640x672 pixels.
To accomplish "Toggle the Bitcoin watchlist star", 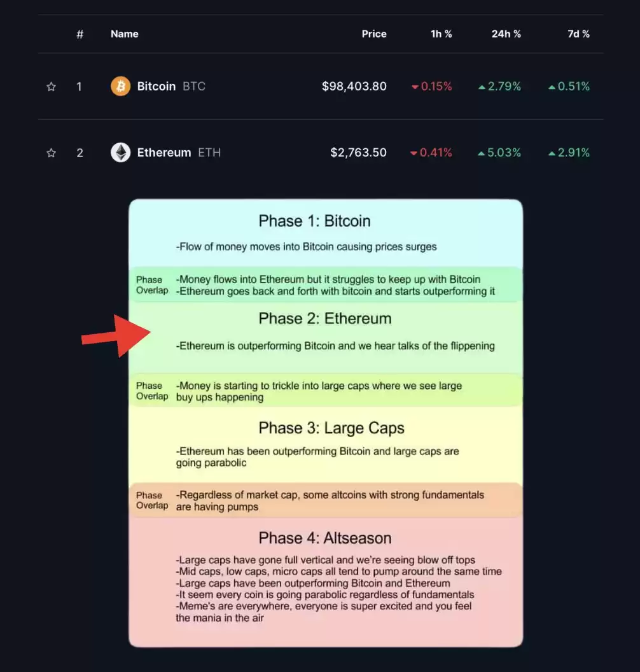I will click(51, 87).
